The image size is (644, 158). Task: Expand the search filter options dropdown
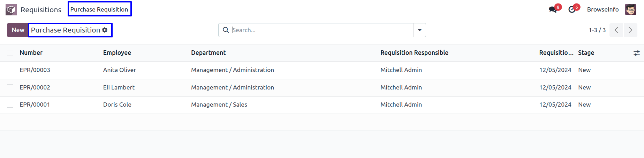click(x=419, y=30)
